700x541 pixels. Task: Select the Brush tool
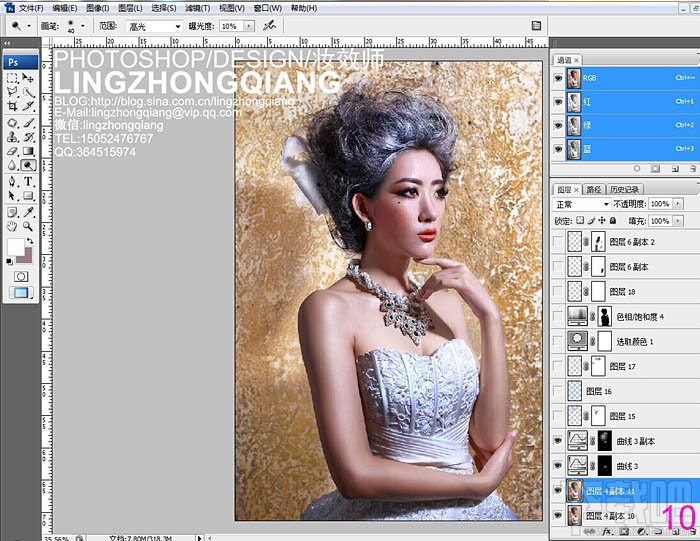28,123
